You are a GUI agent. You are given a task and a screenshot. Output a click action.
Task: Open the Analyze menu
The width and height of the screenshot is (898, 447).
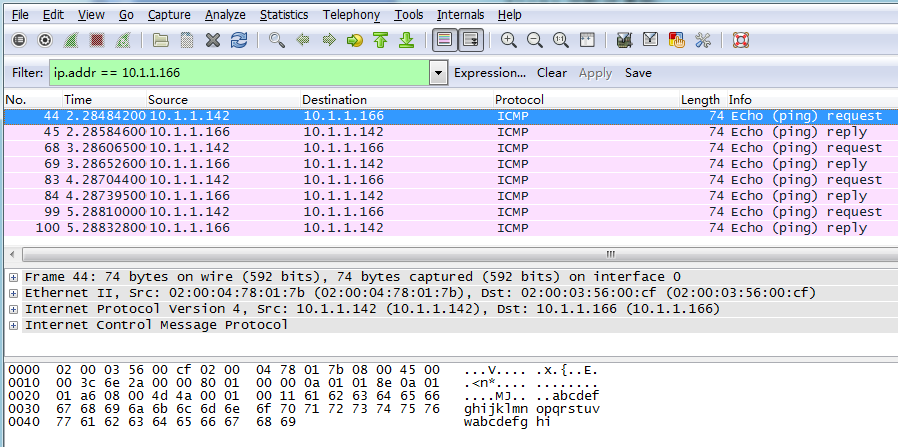pos(225,15)
